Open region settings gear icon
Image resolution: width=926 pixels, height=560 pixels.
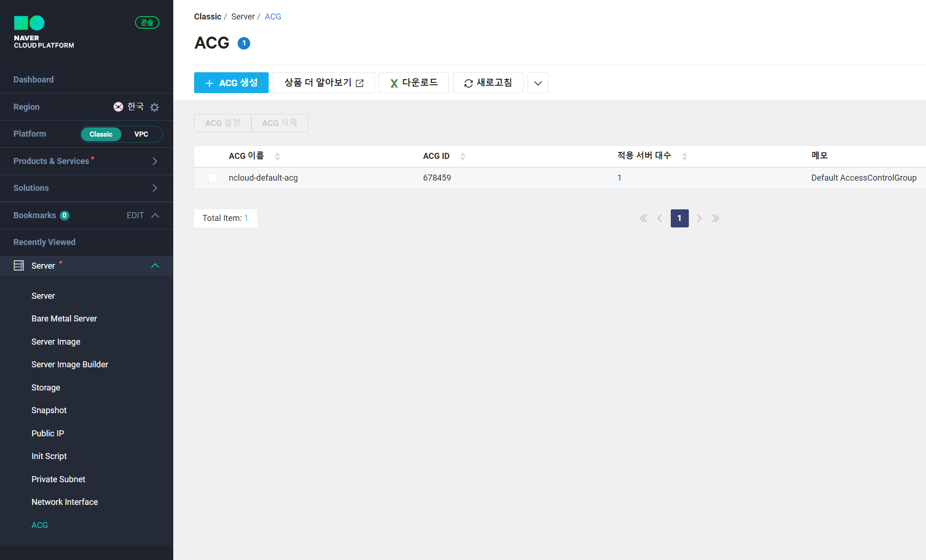click(155, 107)
